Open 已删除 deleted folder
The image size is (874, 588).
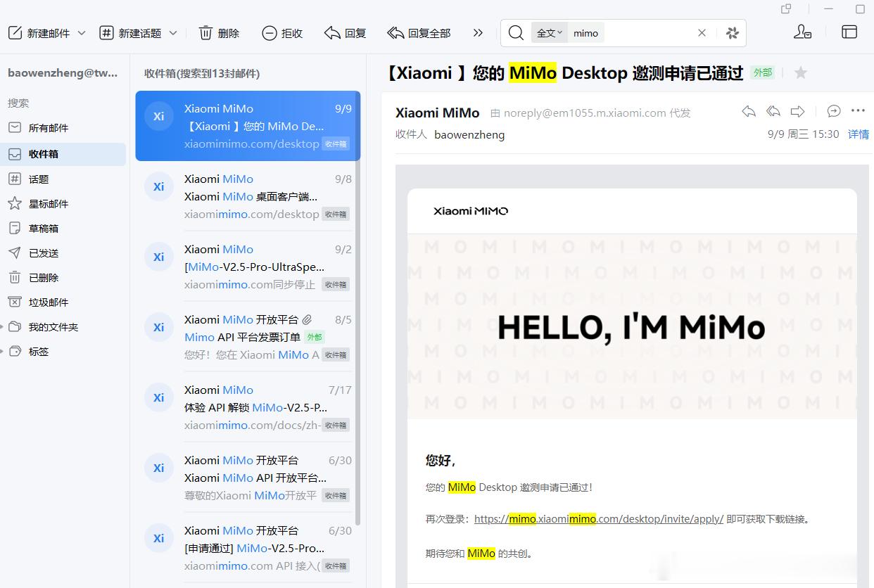(x=63, y=278)
